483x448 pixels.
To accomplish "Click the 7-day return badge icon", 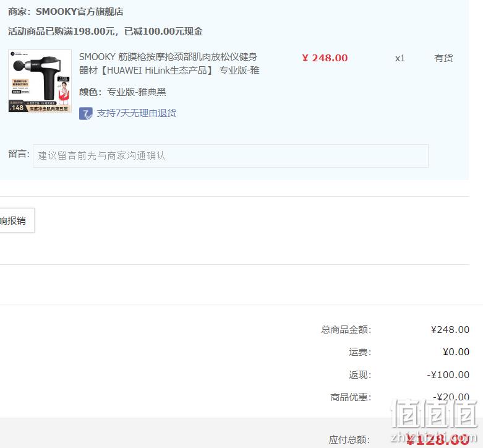I will point(85,113).
